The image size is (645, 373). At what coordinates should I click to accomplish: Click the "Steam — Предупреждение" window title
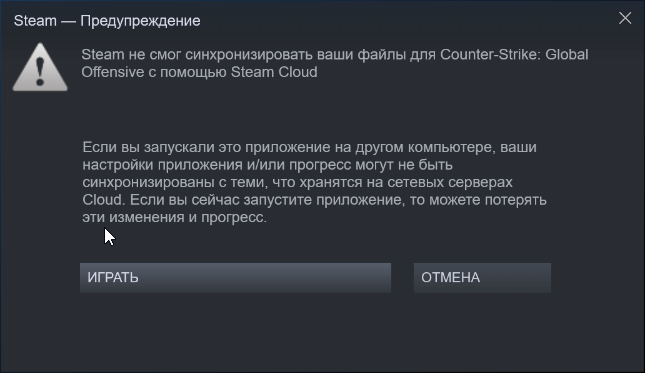tap(107, 21)
